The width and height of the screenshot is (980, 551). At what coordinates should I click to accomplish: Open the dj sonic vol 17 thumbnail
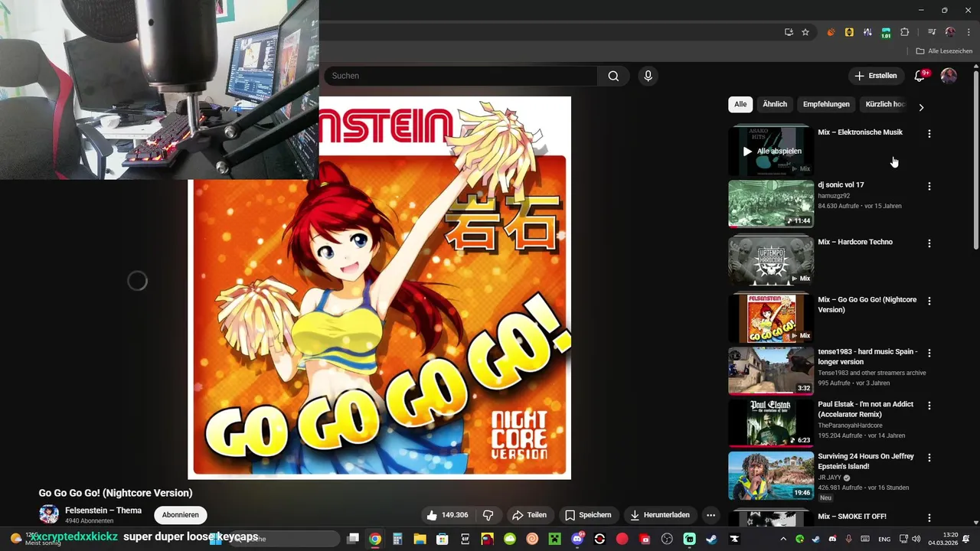771,204
